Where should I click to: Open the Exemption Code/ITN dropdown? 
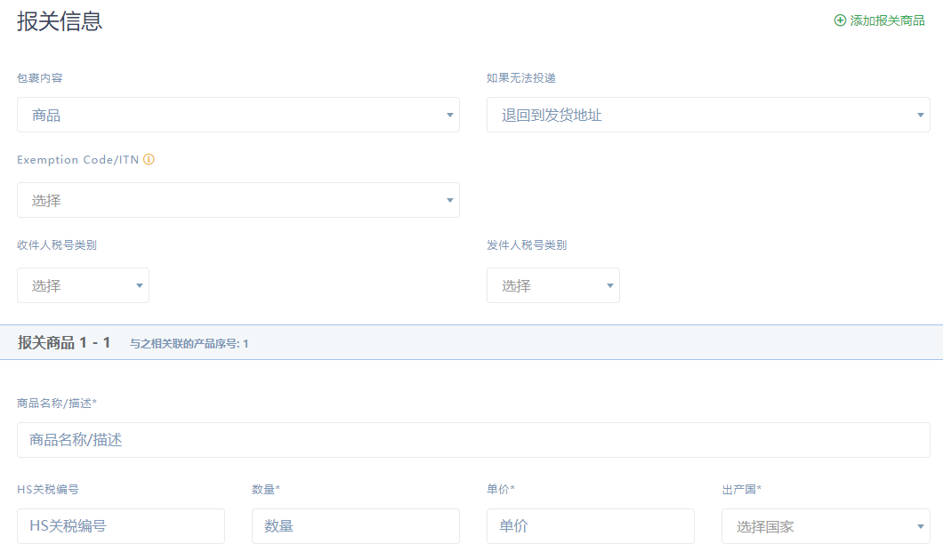[x=238, y=200]
